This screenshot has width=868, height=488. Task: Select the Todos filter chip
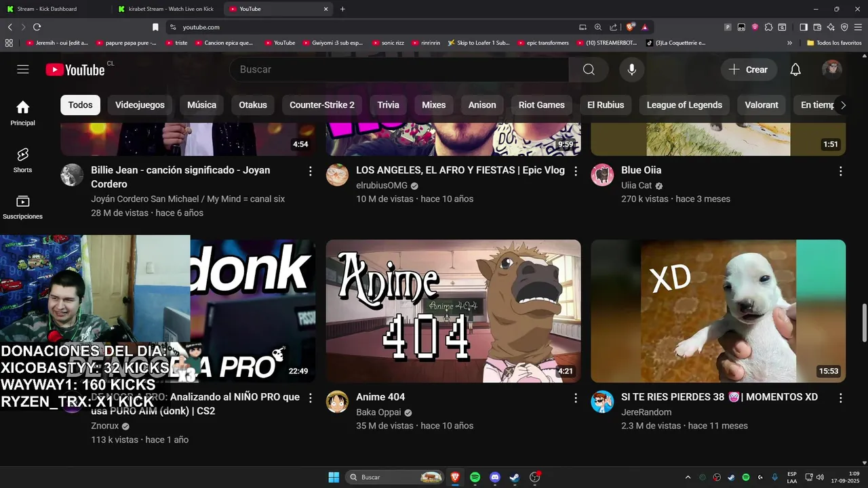coord(80,105)
